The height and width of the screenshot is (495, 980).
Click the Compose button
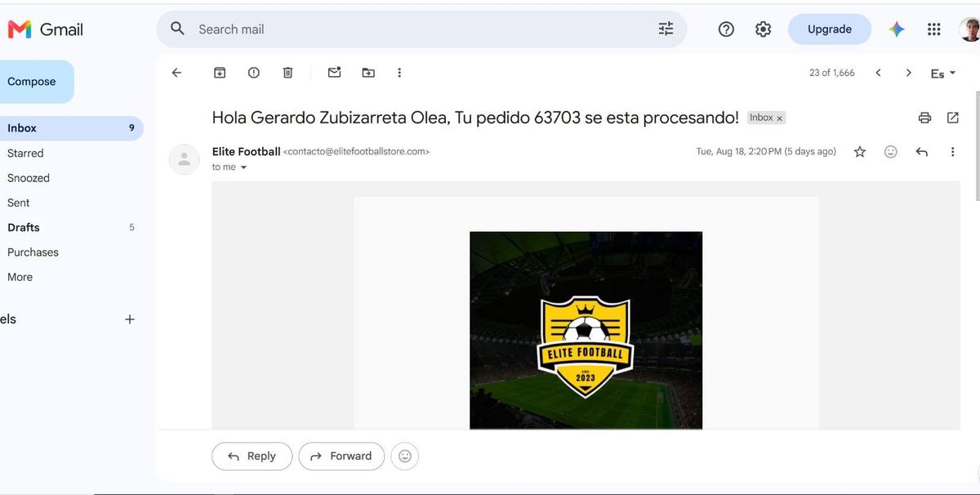point(35,82)
